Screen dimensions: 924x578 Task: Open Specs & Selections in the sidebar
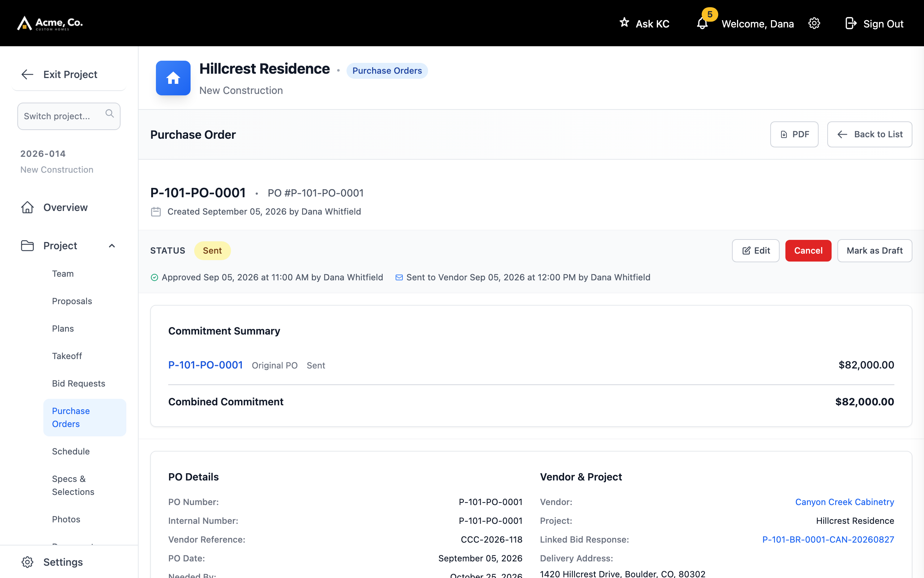tap(85, 486)
